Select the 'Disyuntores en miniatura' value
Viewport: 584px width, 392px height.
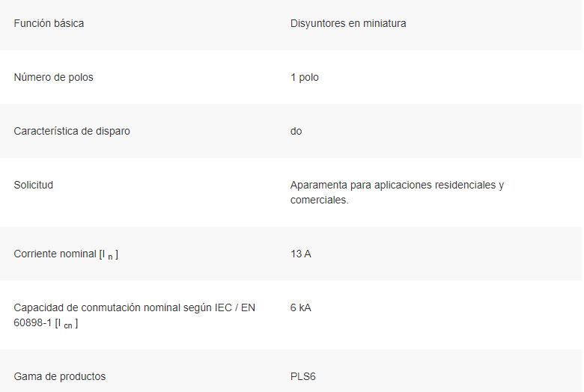348,23
